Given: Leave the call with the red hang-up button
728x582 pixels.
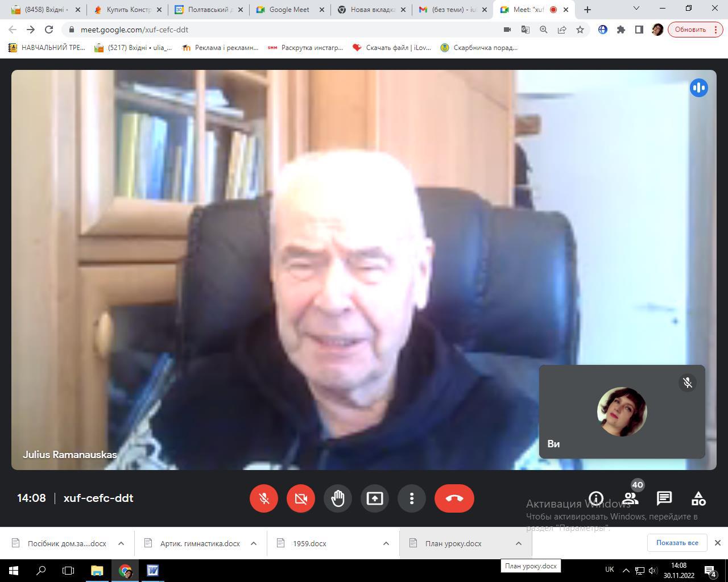Looking at the screenshot, I should (x=454, y=498).
